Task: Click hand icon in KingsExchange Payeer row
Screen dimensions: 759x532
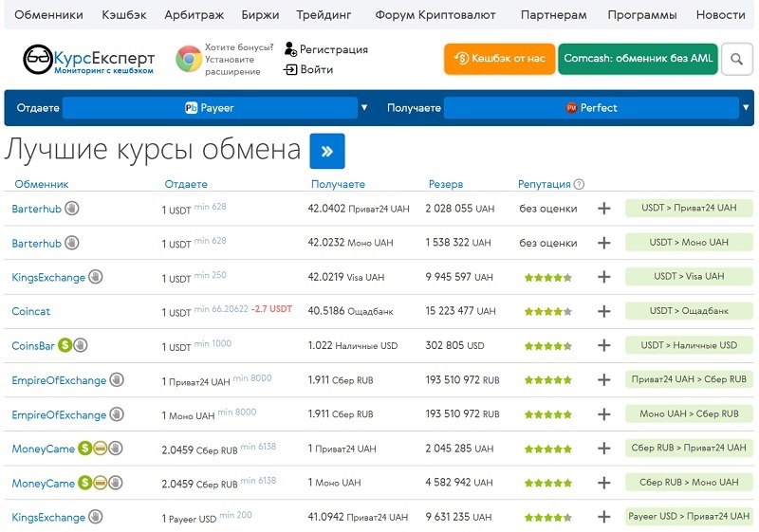Action: point(96,517)
